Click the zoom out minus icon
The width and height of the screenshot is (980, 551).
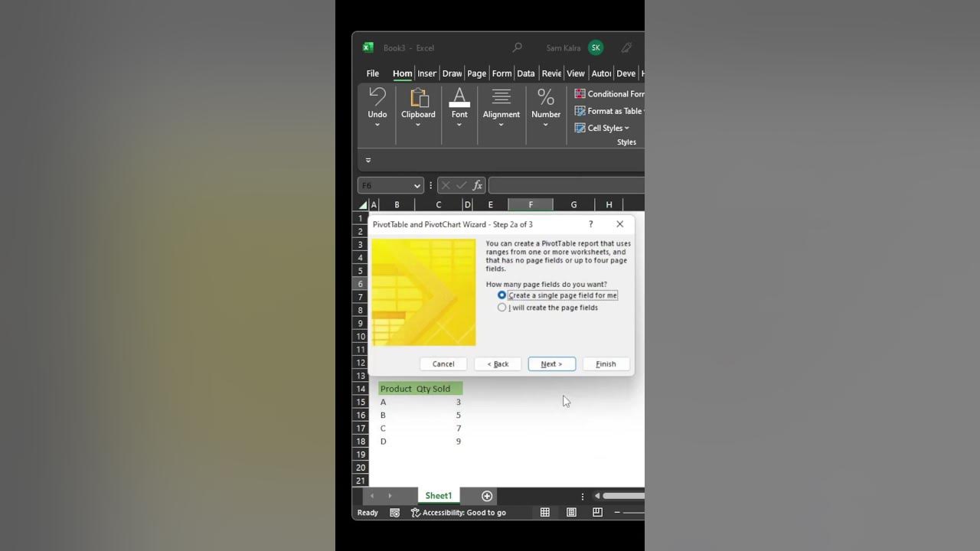tap(618, 513)
